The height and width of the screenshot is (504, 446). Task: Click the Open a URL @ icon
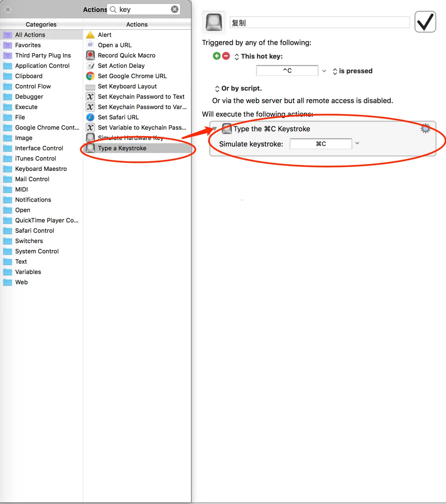coord(90,45)
